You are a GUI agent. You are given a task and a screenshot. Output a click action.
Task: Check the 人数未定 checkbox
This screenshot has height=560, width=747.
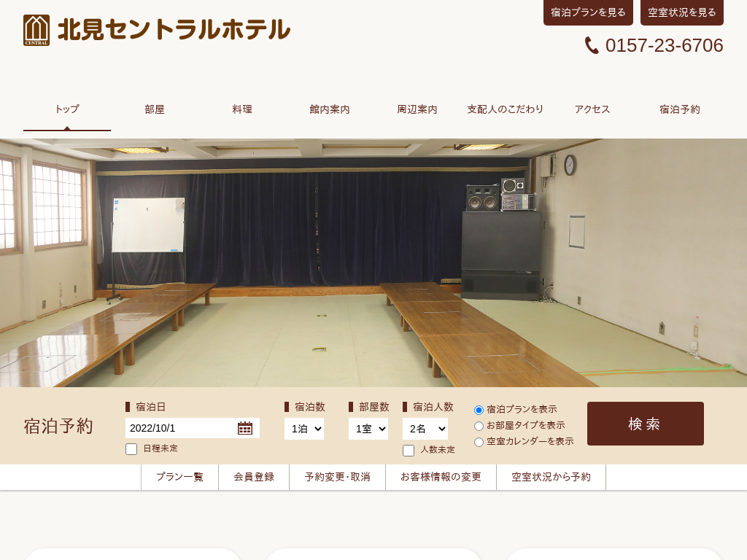pos(409,451)
